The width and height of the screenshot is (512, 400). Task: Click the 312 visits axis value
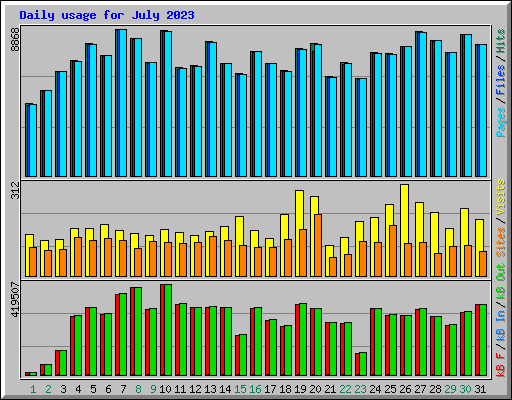15,190
